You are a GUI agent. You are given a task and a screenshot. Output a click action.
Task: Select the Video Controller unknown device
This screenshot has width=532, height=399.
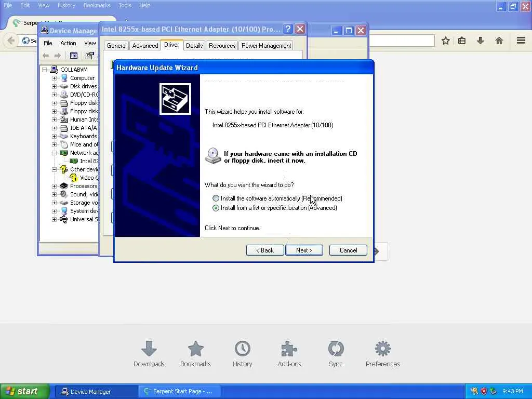(89, 178)
